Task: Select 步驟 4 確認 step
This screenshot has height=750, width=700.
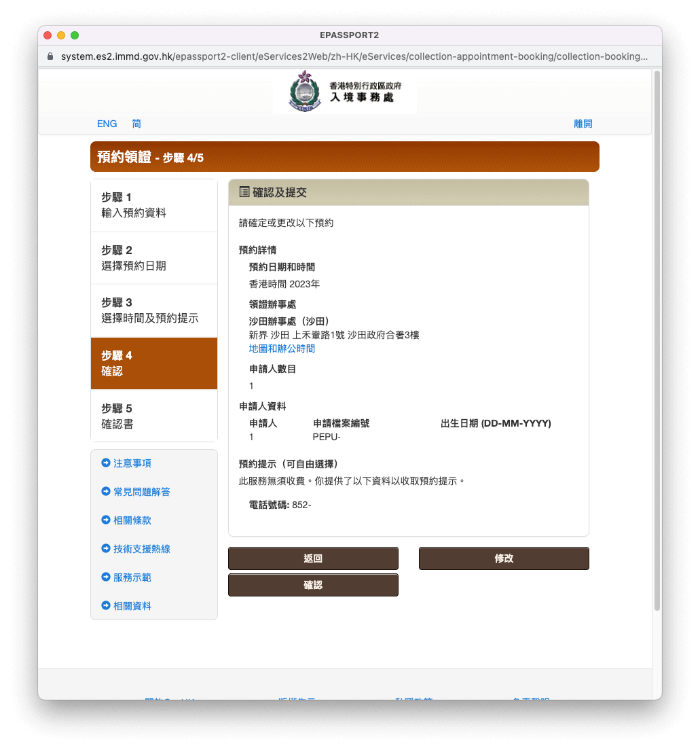Action: [154, 363]
